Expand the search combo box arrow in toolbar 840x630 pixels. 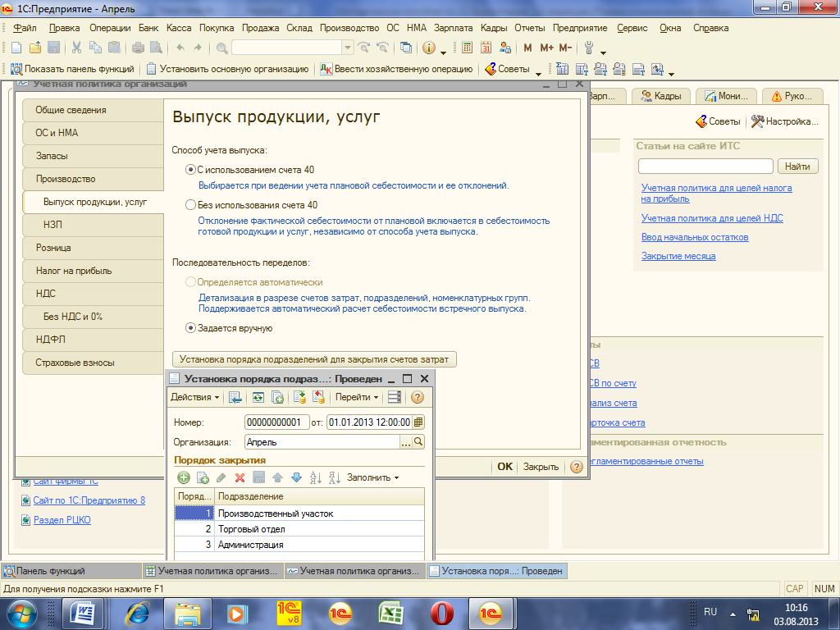point(347,48)
